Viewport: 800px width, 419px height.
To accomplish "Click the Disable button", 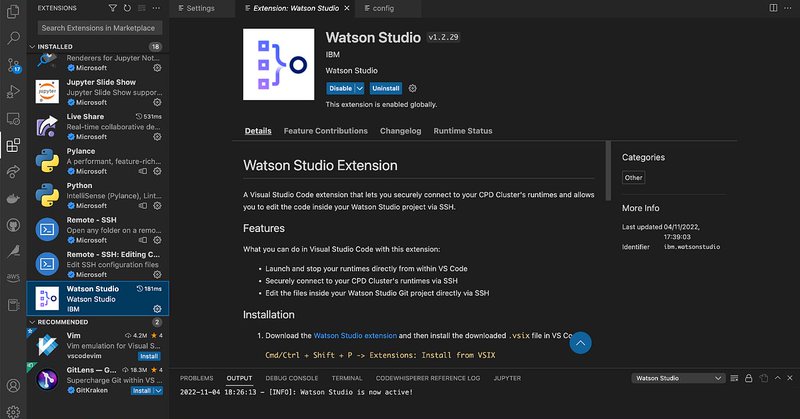I will tap(340, 88).
